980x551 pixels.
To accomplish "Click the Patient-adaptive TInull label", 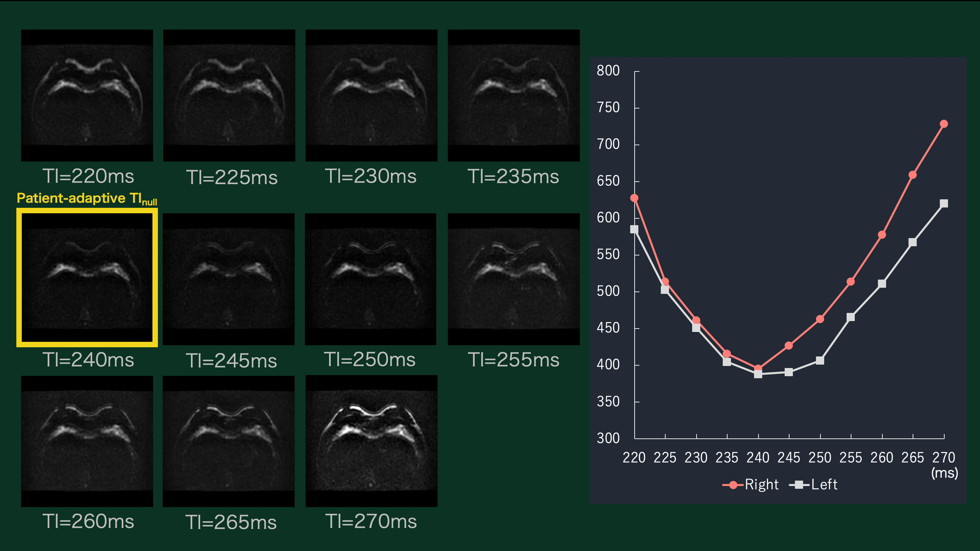I will [87, 199].
